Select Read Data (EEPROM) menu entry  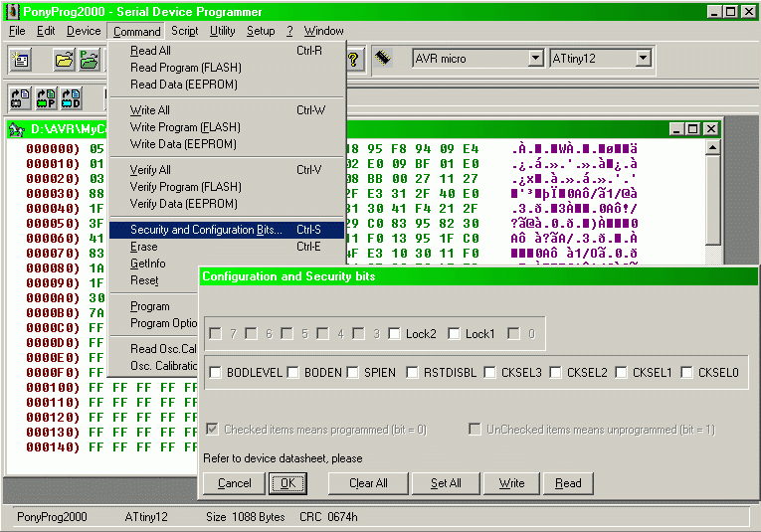(x=227, y=85)
